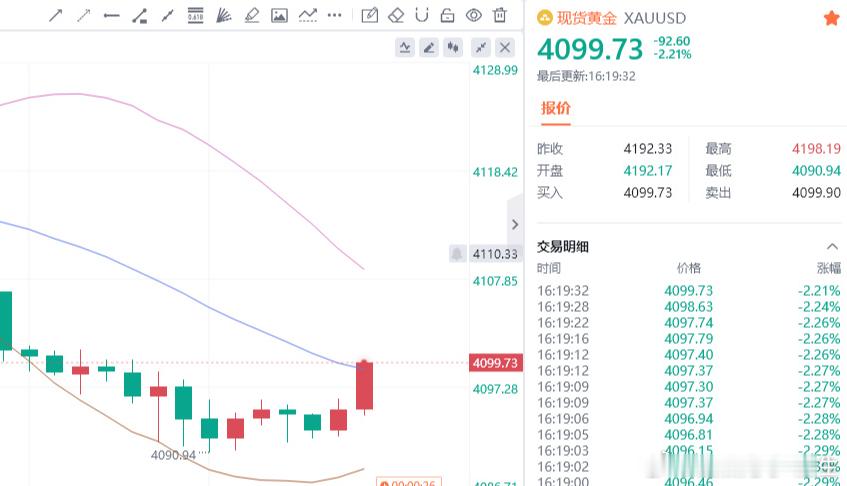Screen dimensions: 847x486
Task: Select the eraser tool
Action: pyautogui.click(x=396, y=15)
